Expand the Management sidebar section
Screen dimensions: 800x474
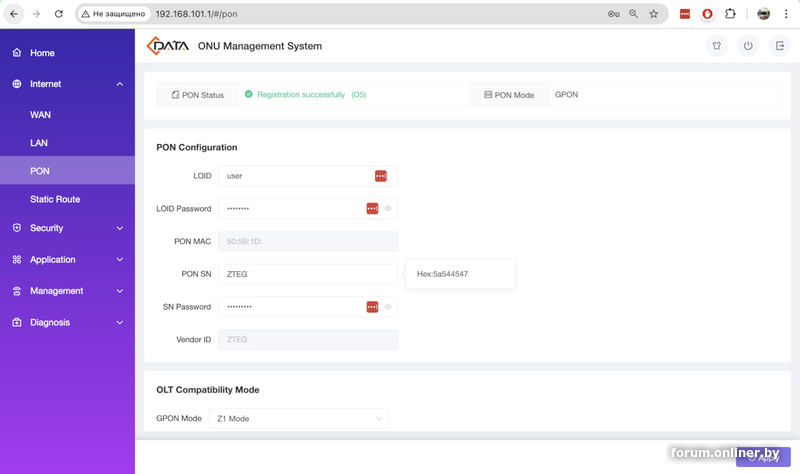pyautogui.click(x=67, y=291)
